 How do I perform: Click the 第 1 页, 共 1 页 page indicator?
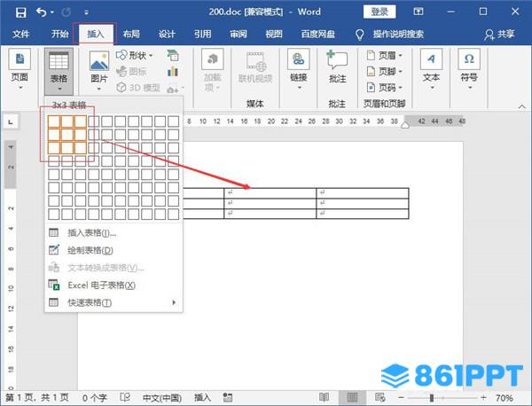point(37,397)
